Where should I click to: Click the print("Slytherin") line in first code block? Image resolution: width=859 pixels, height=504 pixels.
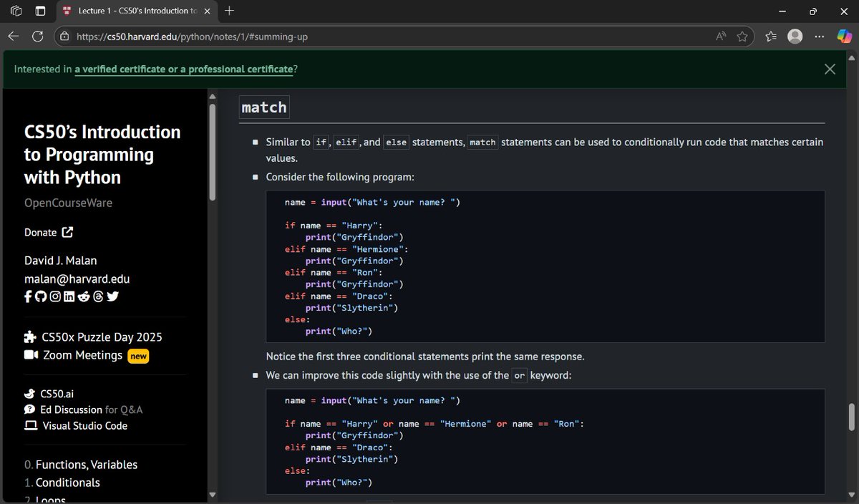[351, 308]
